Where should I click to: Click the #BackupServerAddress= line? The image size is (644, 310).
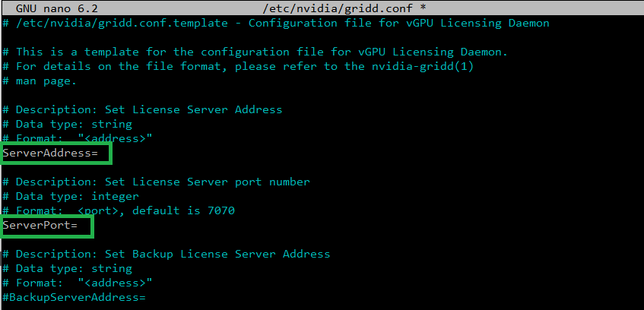74,297
